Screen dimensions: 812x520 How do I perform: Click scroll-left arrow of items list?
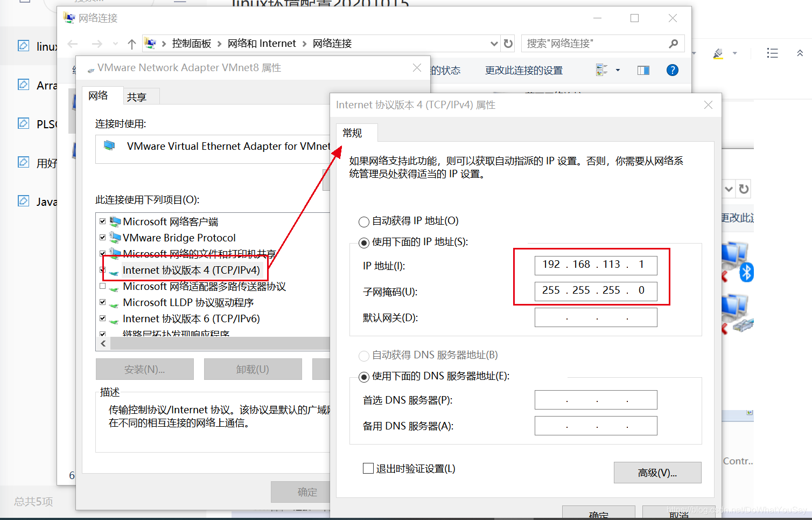pyautogui.click(x=103, y=343)
